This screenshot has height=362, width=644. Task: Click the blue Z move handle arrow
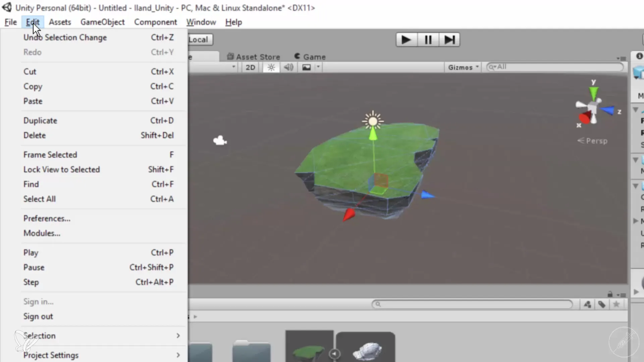tap(427, 195)
